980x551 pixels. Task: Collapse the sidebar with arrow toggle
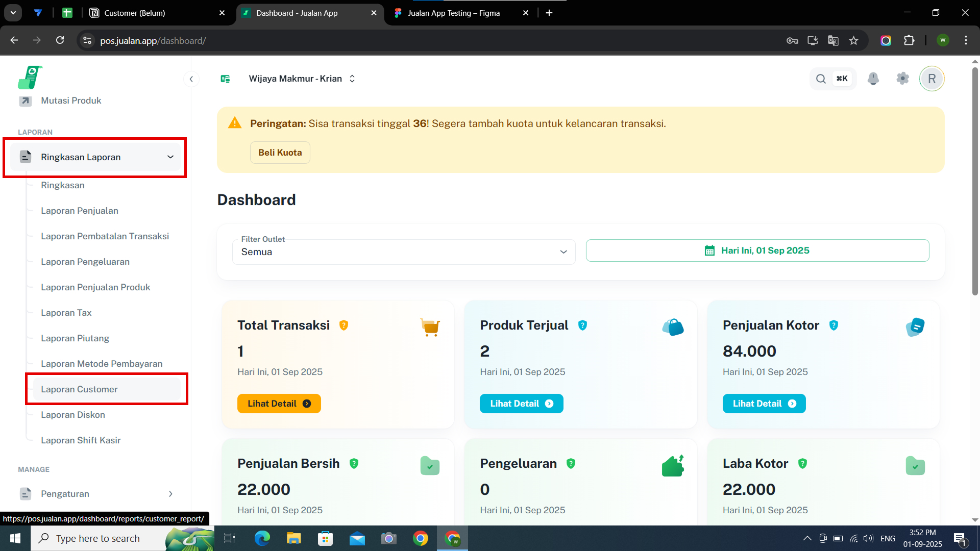191,79
